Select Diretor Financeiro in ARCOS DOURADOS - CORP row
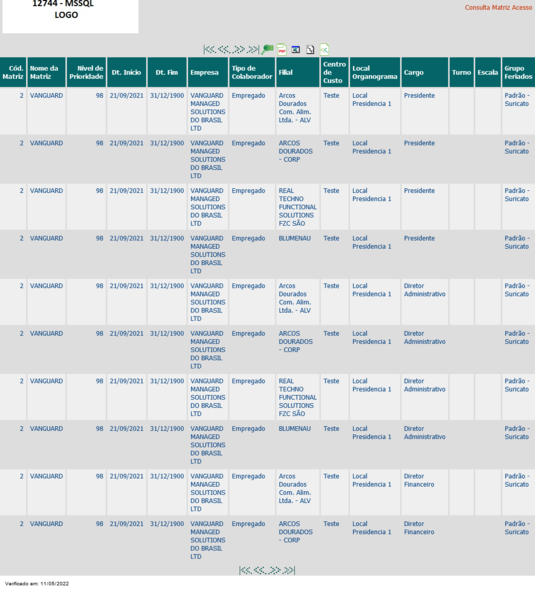535x591 pixels. coord(418,528)
